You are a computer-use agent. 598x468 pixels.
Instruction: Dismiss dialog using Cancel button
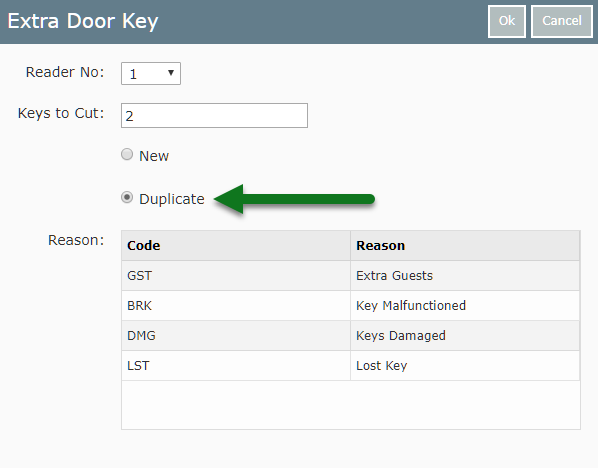click(562, 21)
